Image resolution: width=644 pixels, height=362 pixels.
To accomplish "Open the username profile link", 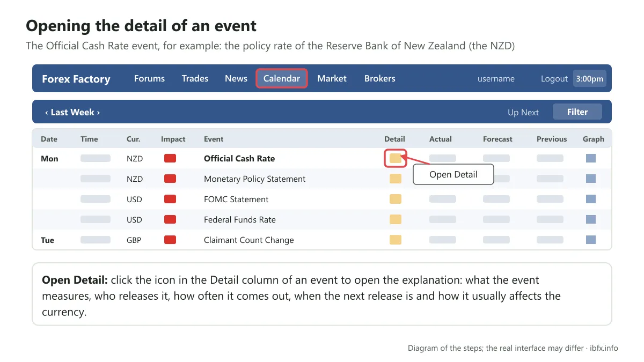I will click(496, 79).
